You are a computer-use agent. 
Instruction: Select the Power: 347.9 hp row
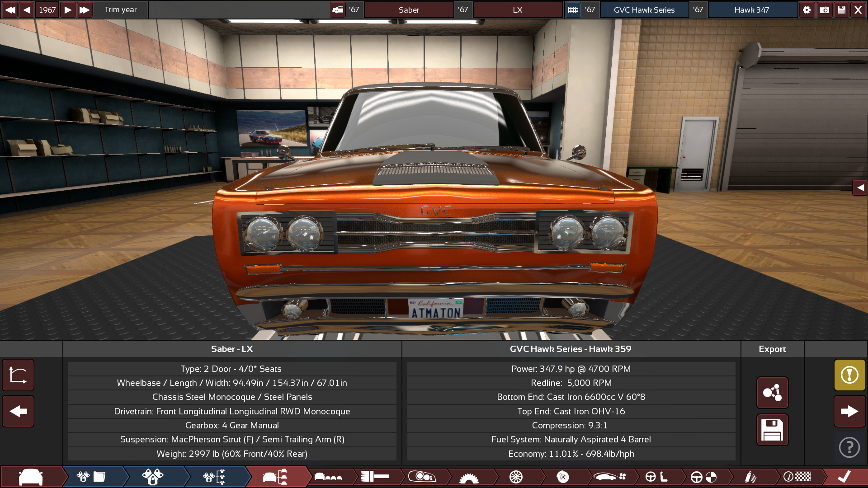point(571,369)
